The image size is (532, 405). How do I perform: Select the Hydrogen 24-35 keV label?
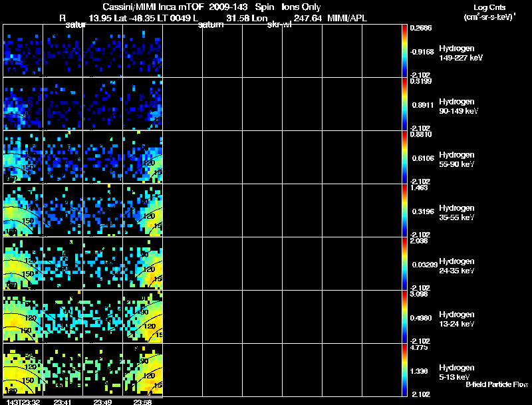tap(457, 266)
